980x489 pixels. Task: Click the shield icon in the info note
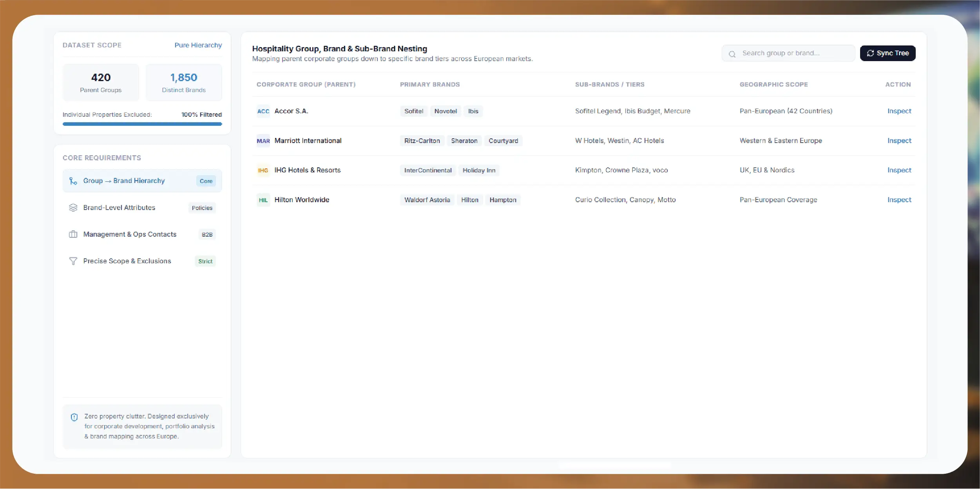tap(74, 417)
